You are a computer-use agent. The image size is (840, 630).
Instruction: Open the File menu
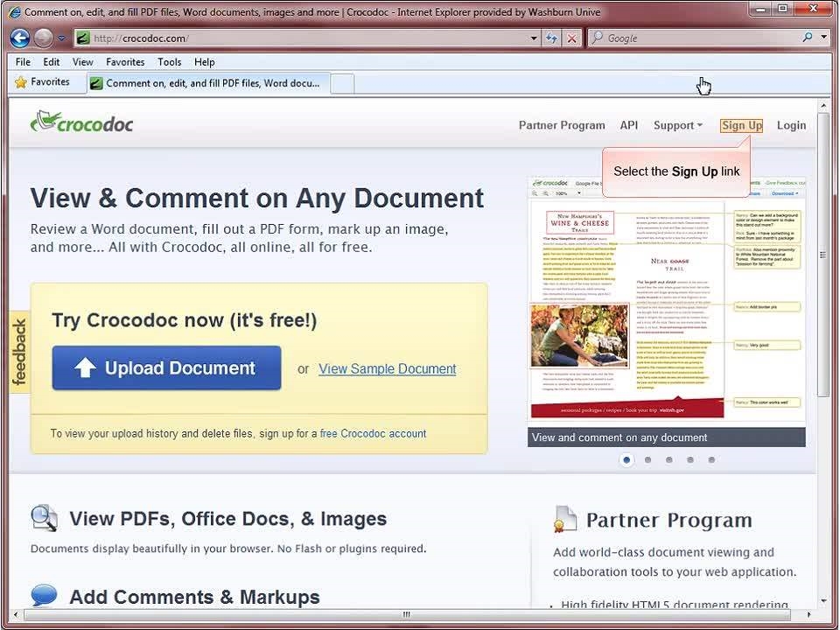point(23,62)
